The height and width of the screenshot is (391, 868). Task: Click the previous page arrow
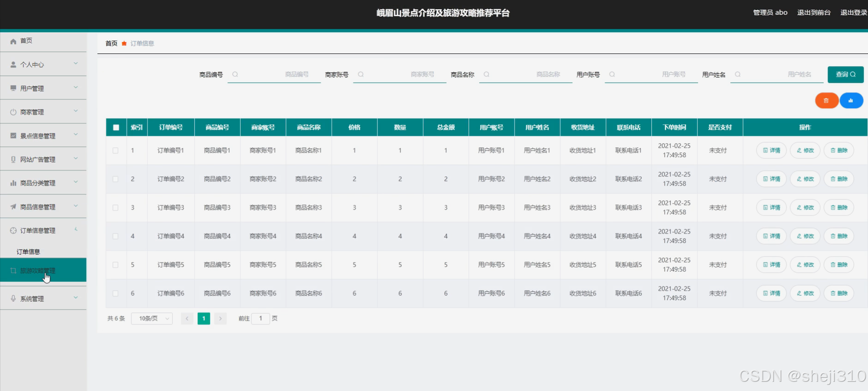(x=187, y=319)
